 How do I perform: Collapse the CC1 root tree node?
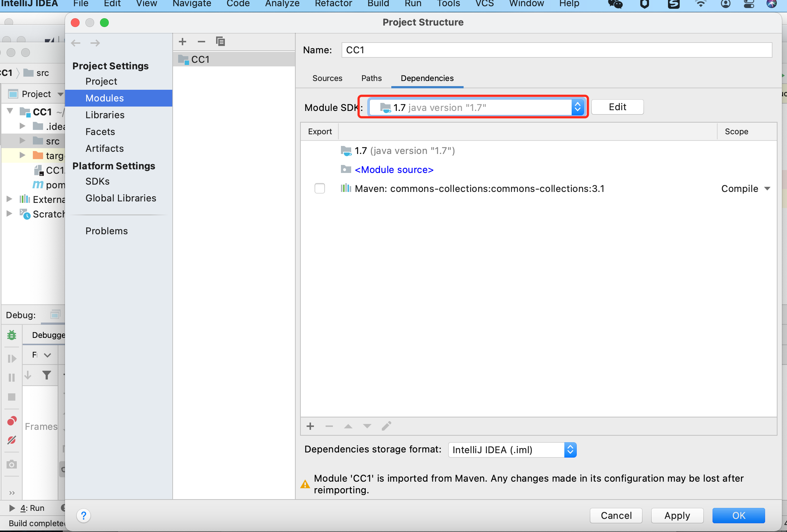coord(10,111)
